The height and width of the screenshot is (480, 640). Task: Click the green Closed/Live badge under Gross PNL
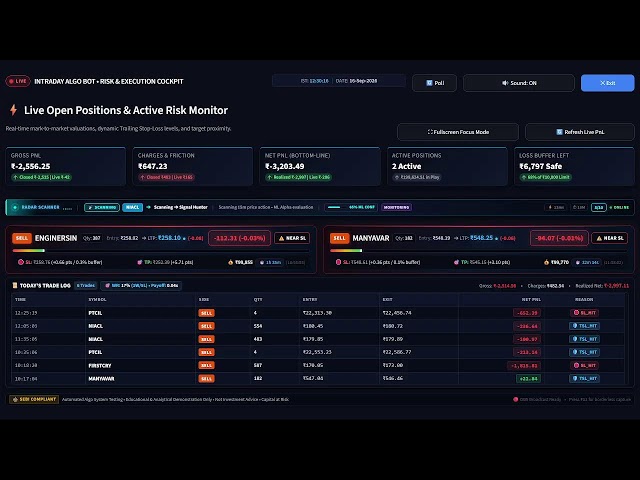tap(41, 177)
